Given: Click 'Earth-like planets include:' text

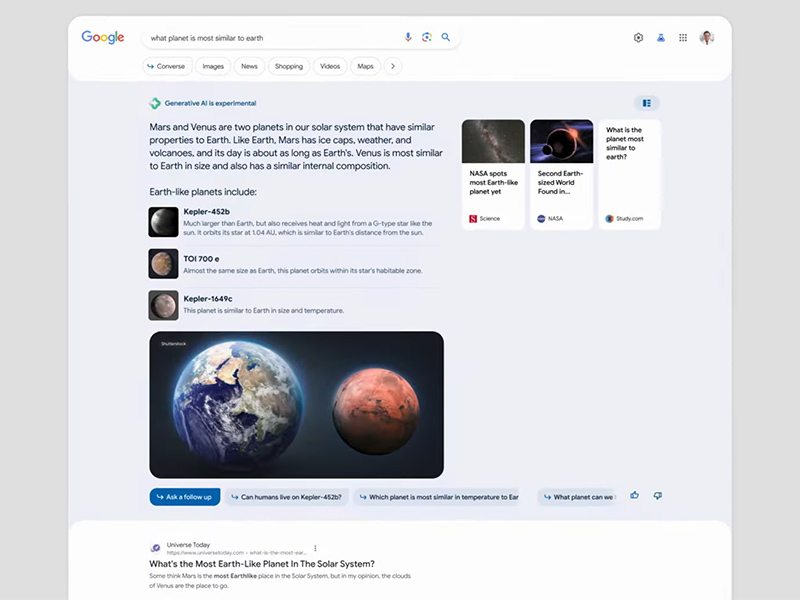Looking at the screenshot, I should pyautogui.click(x=203, y=192).
